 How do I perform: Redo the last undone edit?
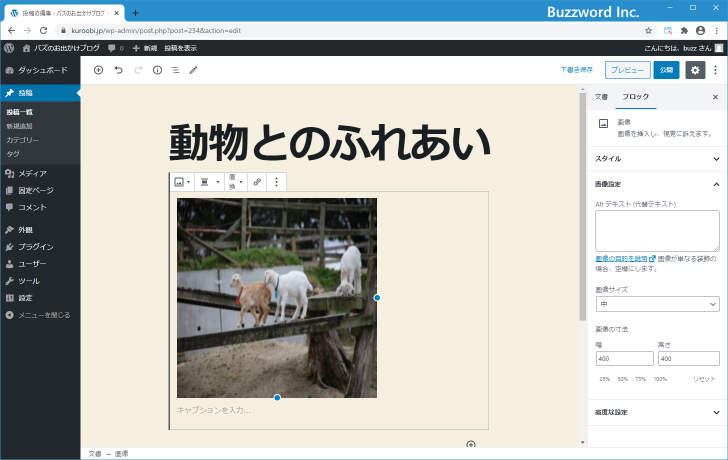138,70
